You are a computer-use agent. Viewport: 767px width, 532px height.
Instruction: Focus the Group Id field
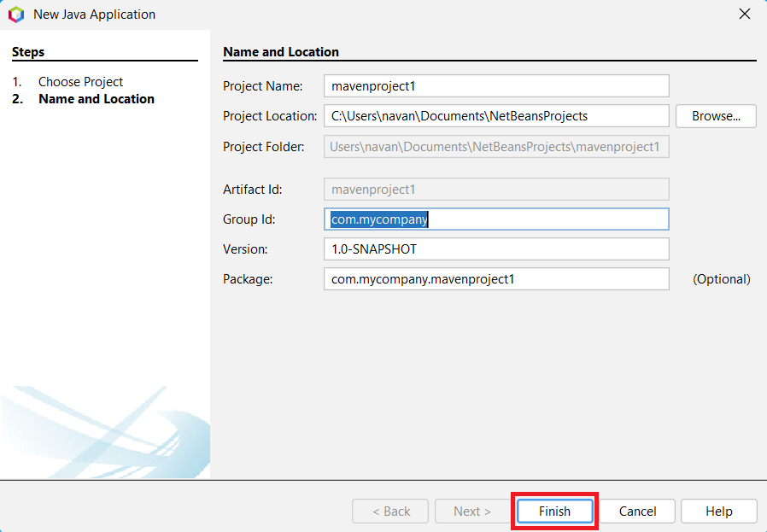click(x=496, y=219)
